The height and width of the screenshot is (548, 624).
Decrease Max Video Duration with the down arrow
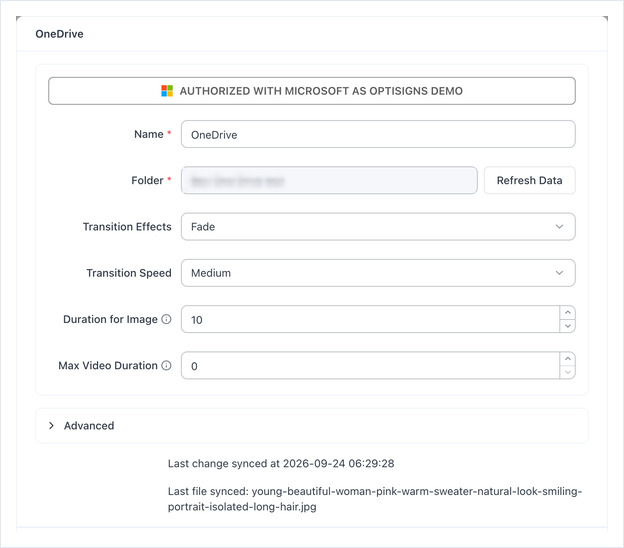pos(567,372)
